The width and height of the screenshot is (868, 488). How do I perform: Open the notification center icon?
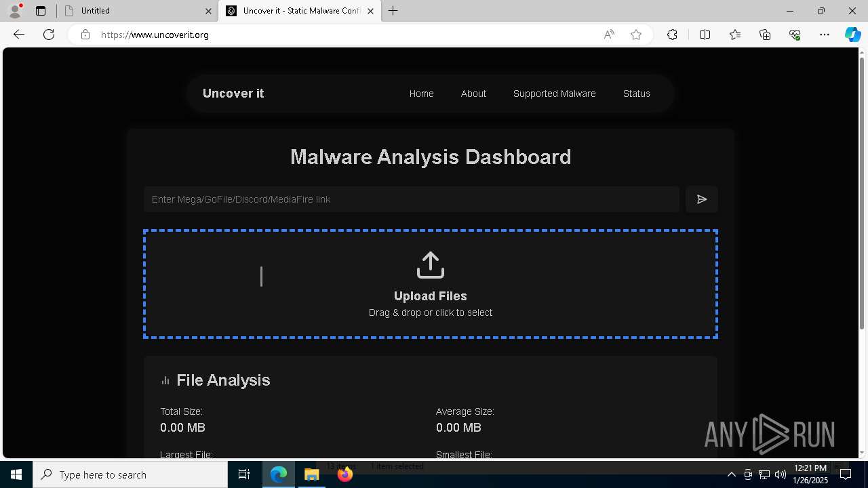[846, 474]
